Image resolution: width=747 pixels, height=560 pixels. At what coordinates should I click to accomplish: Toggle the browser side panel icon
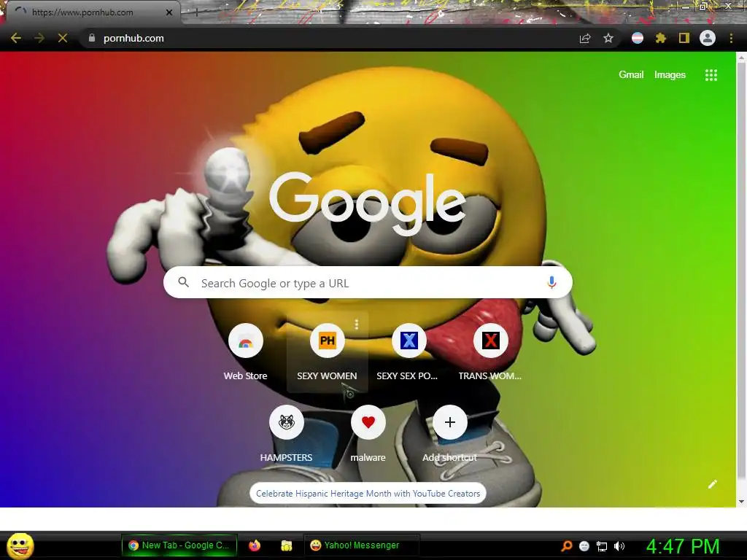[684, 38]
